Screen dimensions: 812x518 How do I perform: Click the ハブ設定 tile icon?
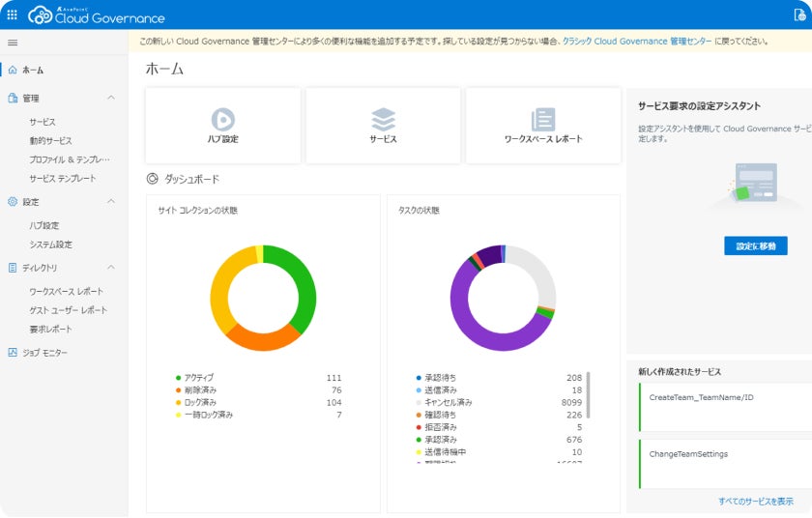[223, 119]
